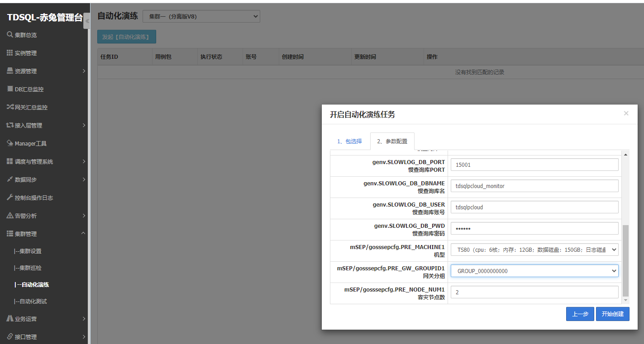Click the 没有找到匹配的记录 message
This screenshot has width=644, height=344.
pos(480,72)
